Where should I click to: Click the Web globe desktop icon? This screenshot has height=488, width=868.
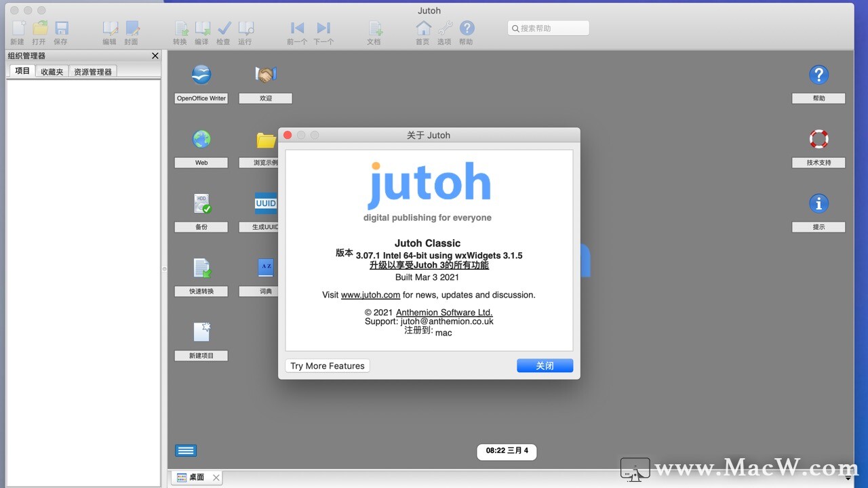[x=201, y=139]
